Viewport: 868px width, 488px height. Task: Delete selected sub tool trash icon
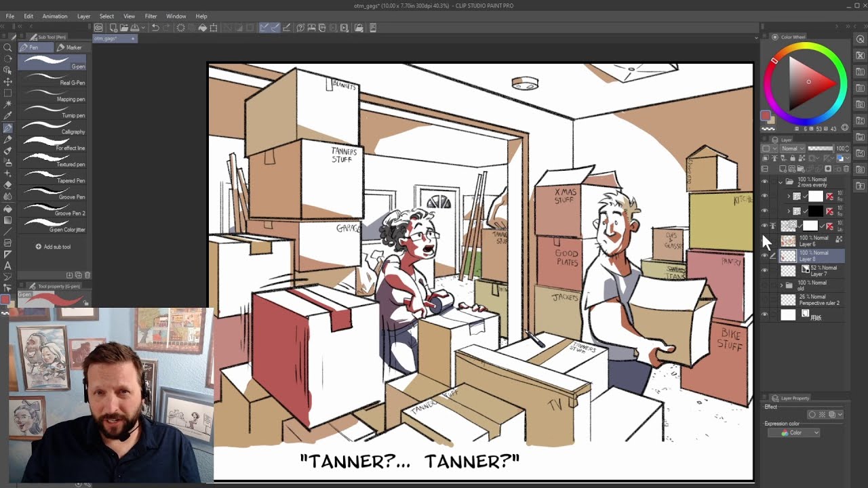click(x=87, y=275)
